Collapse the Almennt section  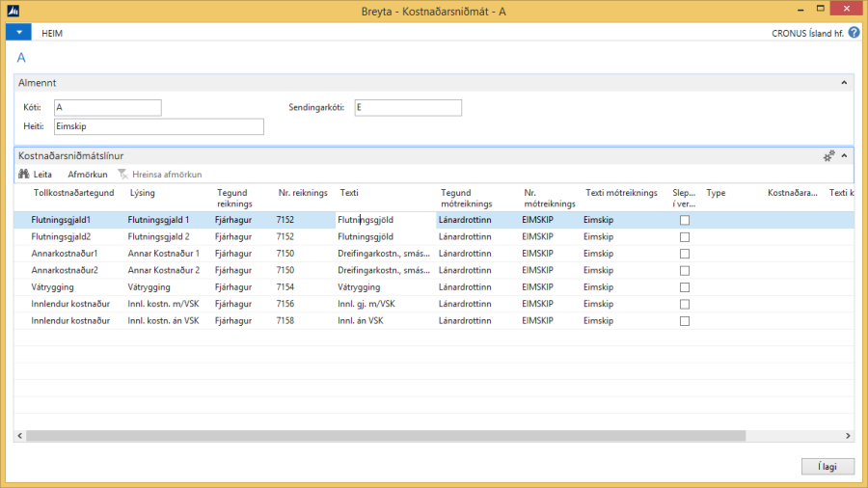coord(844,84)
